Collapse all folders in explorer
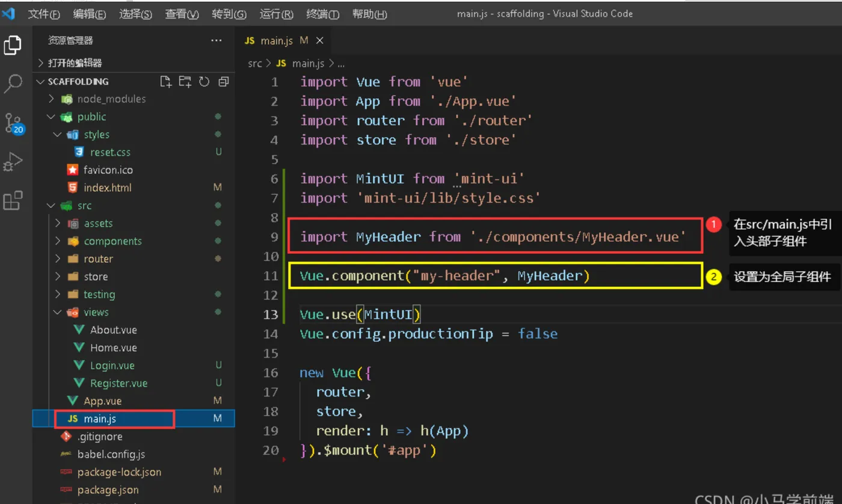The height and width of the screenshot is (504, 842). [x=224, y=81]
